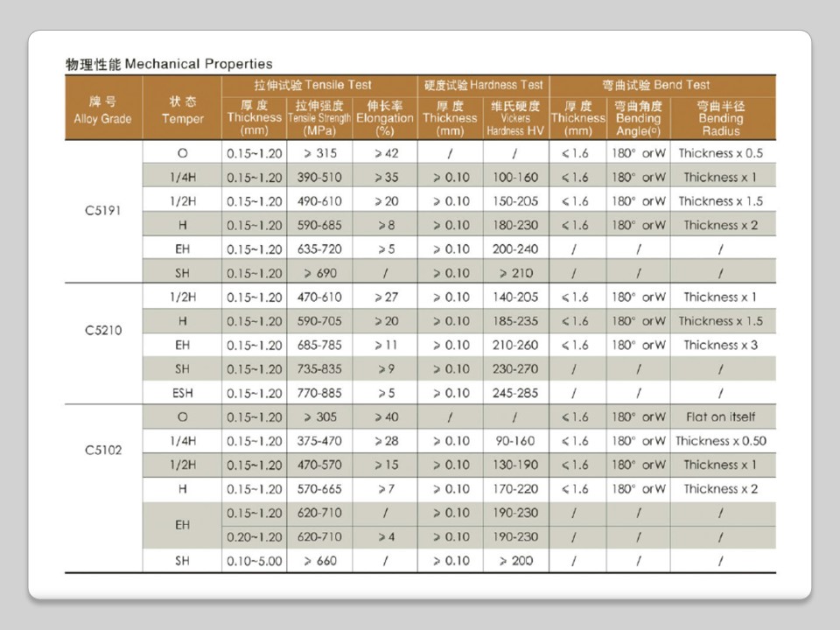Screen dimensions: 840x630
Task: Click the ESH temper cell
Action: point(182,393)
